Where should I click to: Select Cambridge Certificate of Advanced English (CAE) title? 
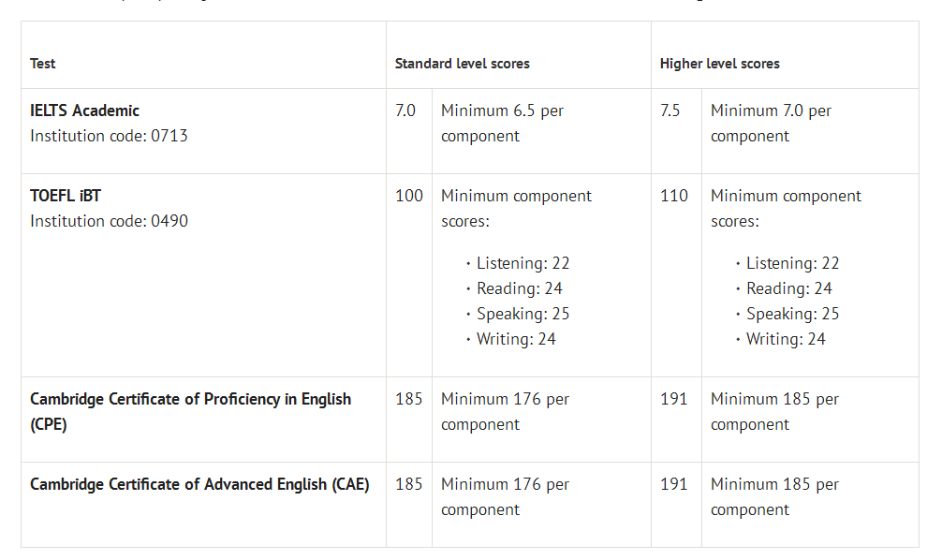[x=199, y=484]
